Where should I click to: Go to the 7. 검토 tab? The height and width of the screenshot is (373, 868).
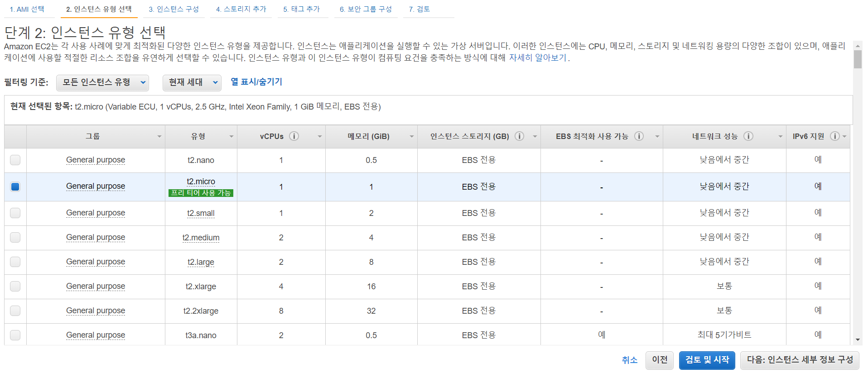tap(419, 9)
